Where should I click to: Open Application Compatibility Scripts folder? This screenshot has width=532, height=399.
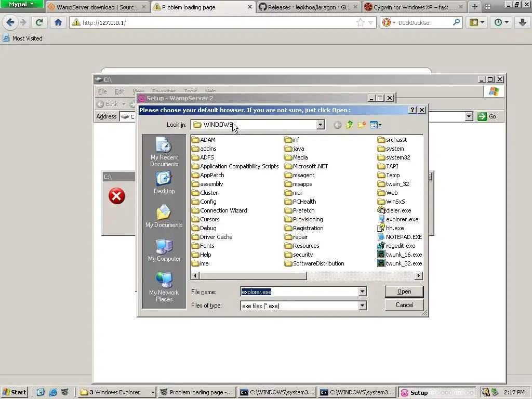pyautogui.click(x=235, y=166)
